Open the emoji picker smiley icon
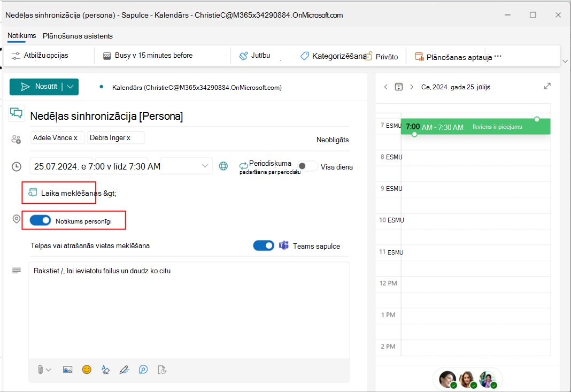 (x=87, y=370)
